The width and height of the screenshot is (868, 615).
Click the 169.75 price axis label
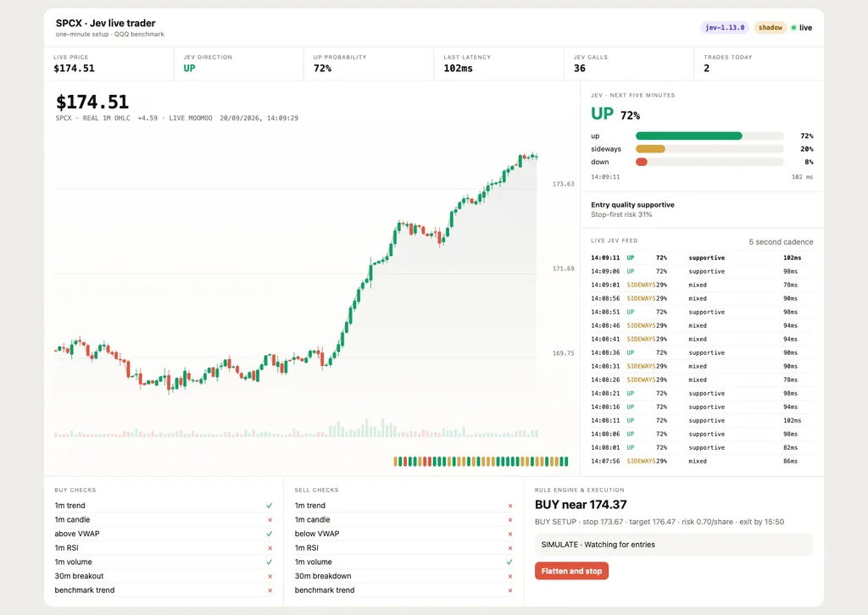tap(563, 353)
